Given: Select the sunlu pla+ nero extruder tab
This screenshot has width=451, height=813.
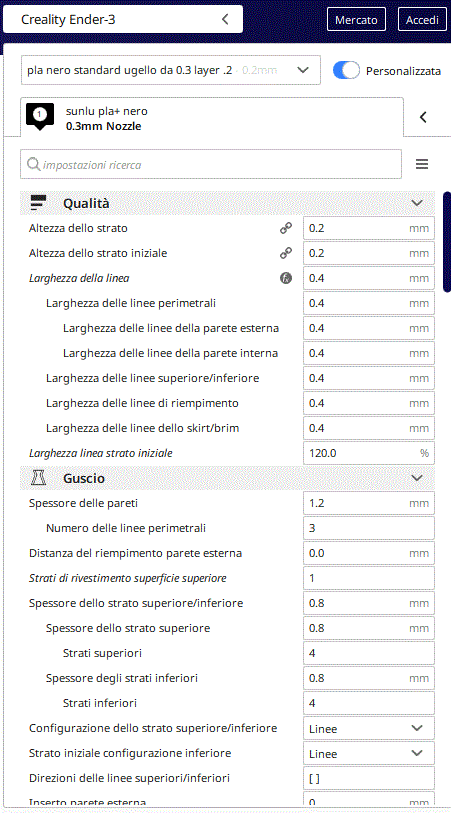Looking at the screenshot, I should [212, 118].
